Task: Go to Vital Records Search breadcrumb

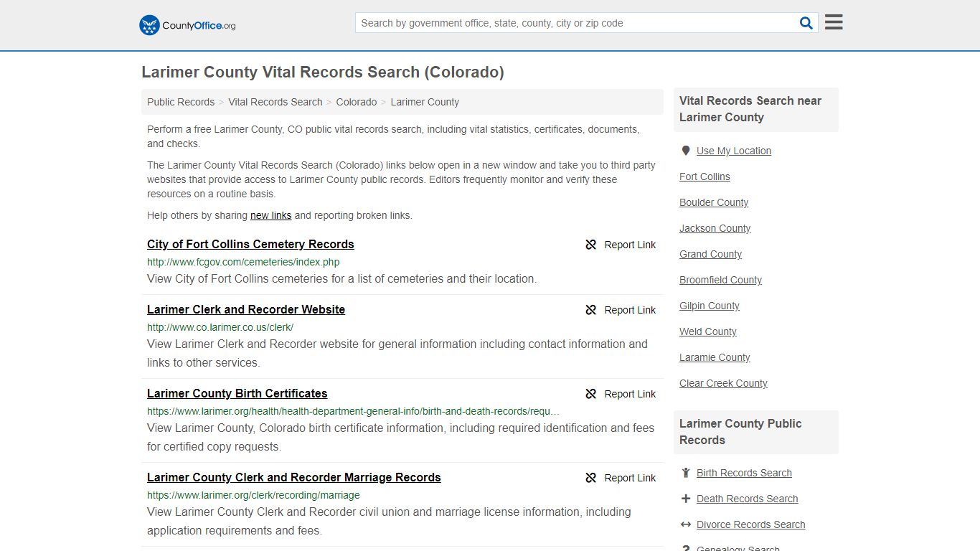Action: tap(275, 102)
